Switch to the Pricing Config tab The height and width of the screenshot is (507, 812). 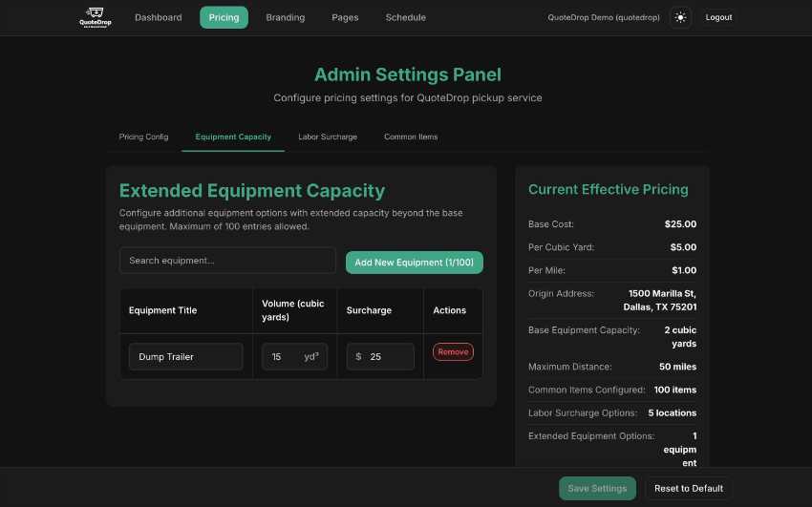[143, 137]
